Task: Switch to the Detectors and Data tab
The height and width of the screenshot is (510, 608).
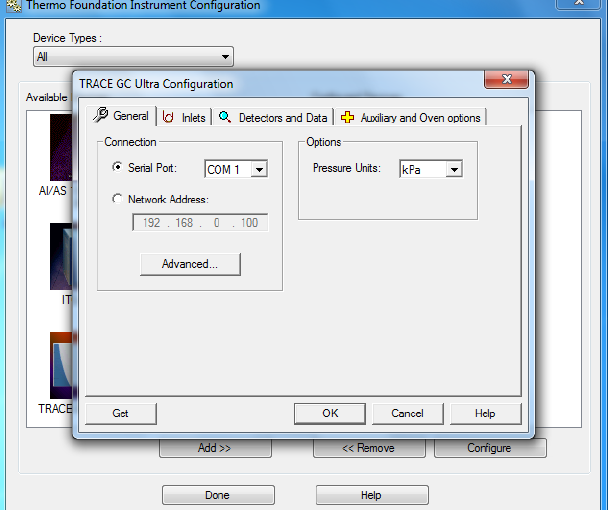Action: click(x=273, y=118)
